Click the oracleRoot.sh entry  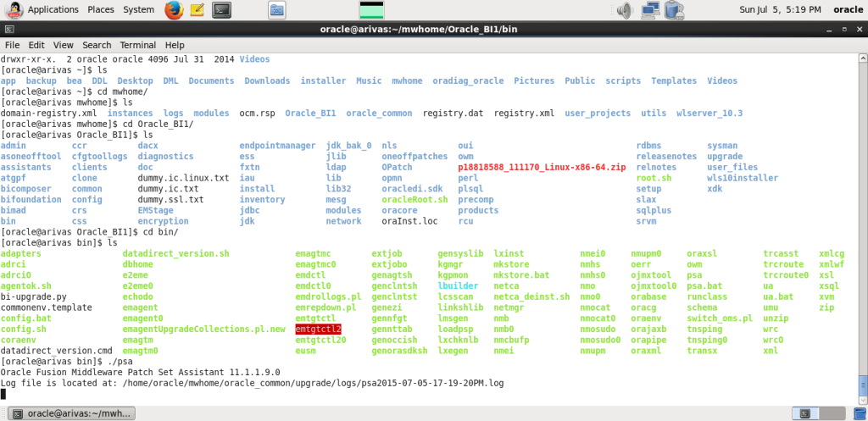415,199
